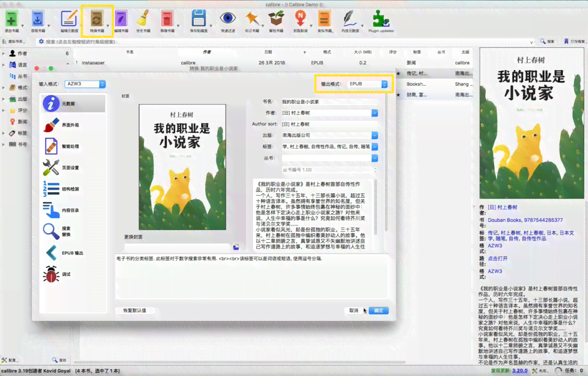588x376 pixels.
Task: Expand the tags combo box arrow
Action: (375, 147)
